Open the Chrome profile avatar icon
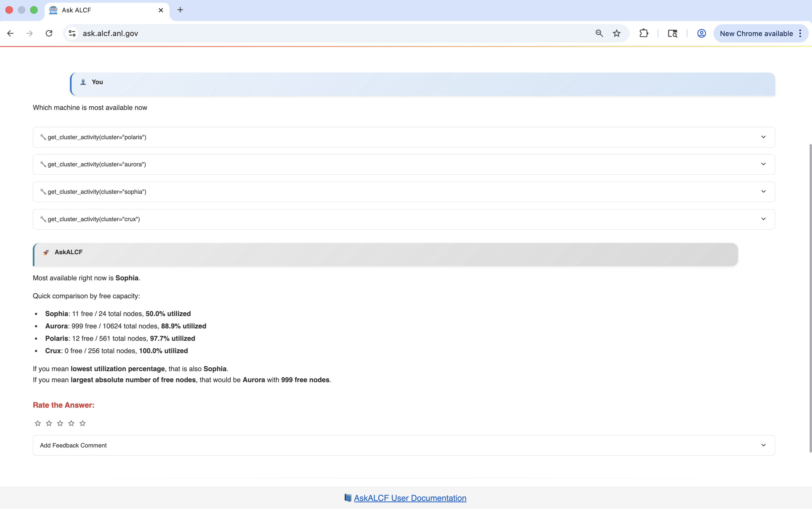 click(701, 33)
